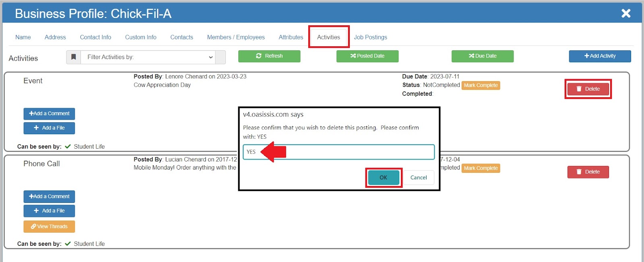Add a file to the Event activity
The image size is (644, 262).
[49, 128]
